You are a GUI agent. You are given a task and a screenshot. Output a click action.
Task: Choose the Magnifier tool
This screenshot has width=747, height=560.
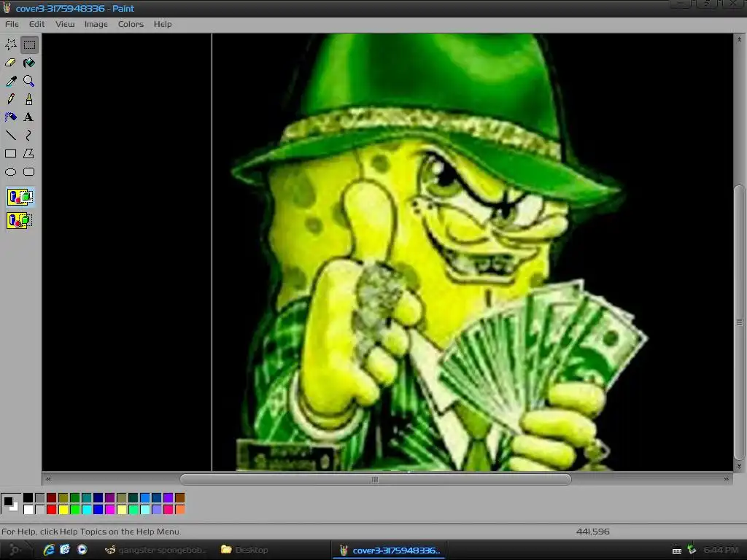pyautogui.click(x=29, y=81)
